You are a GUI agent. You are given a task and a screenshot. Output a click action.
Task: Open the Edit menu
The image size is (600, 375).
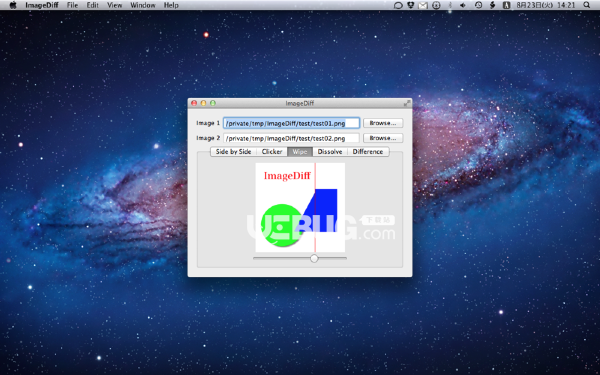[x=92, y=5]
